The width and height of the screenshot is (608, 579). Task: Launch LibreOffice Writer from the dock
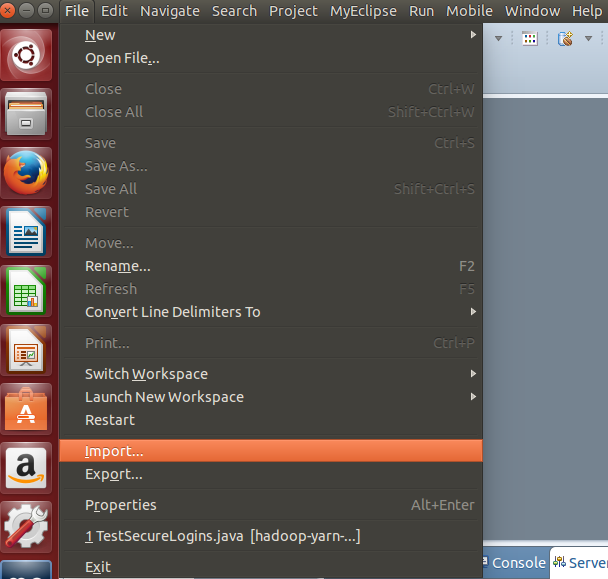click(28, 233)
